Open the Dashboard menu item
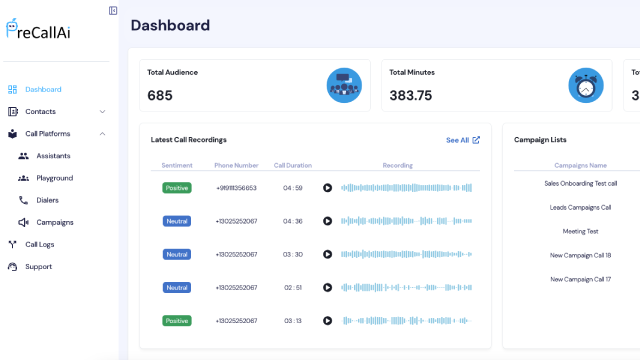 (43, 89)
